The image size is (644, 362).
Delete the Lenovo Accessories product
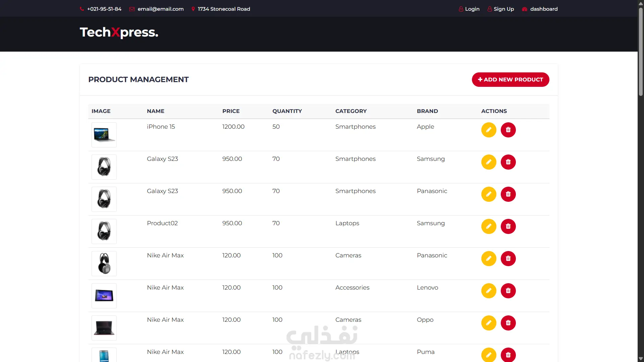pyautogui.click(x=508, y=291)
